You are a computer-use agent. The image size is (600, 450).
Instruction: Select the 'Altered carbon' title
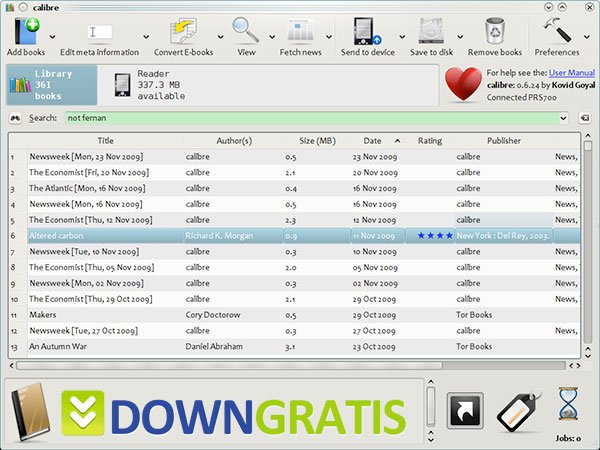56,236
